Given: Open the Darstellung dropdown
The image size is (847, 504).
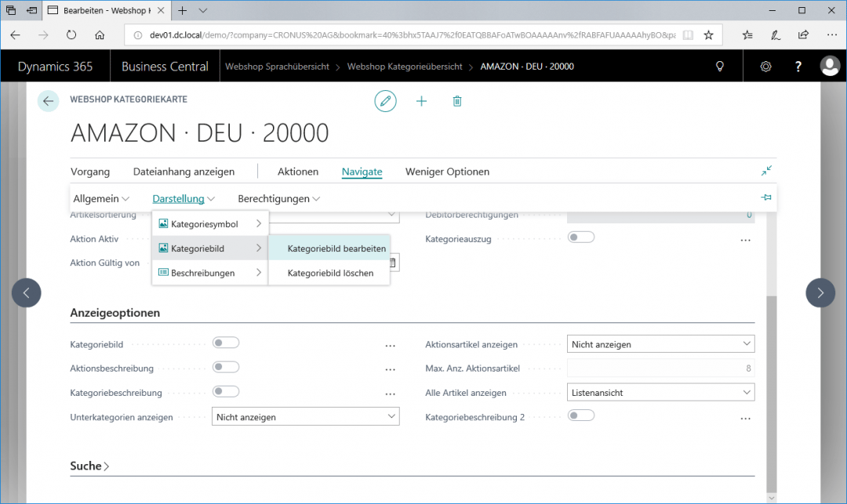Looking at the screenshot, I should (184, 198).
